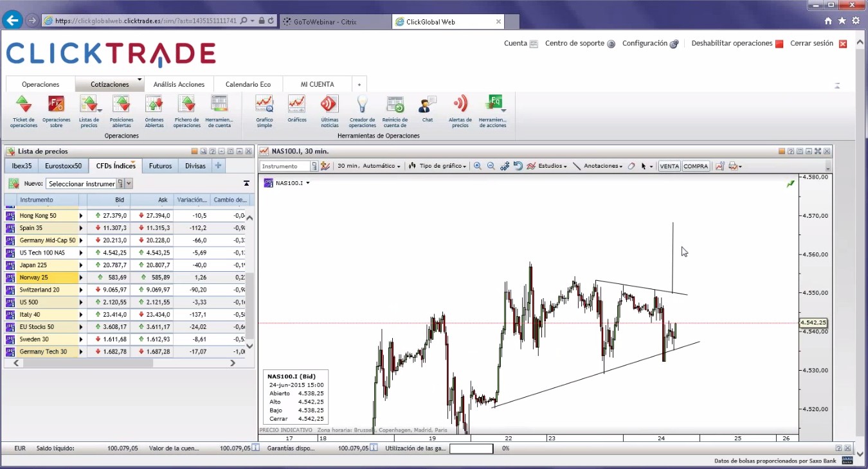This screenshot has height=469, width=868.
Task: Open the Futuros price list tab
Action: (161, 166)
